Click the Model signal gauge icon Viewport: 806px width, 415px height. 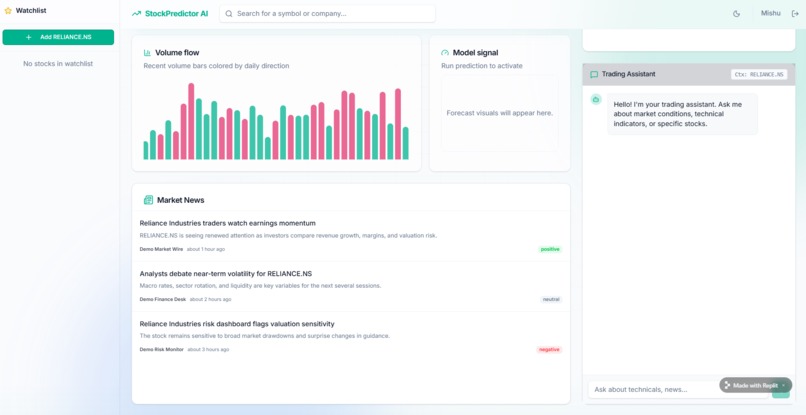(x=445, y=52)
